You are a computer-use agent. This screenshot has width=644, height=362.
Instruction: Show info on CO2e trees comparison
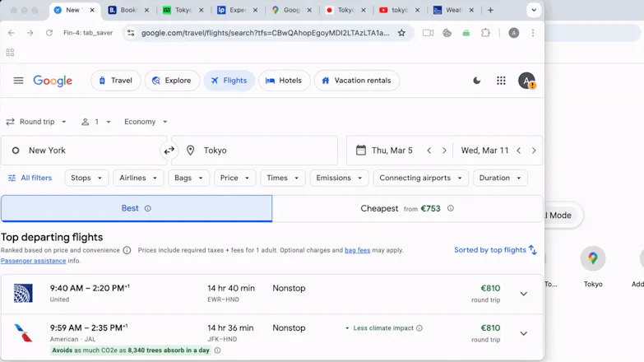[218, 350]
